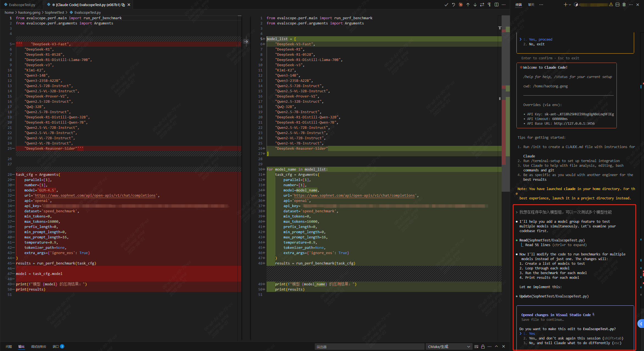Viewport: 644px width, 351px height.
Task: Click the SophnetTest breadcrumb folder
Action: pyautogui.click(x=54, y=12)
